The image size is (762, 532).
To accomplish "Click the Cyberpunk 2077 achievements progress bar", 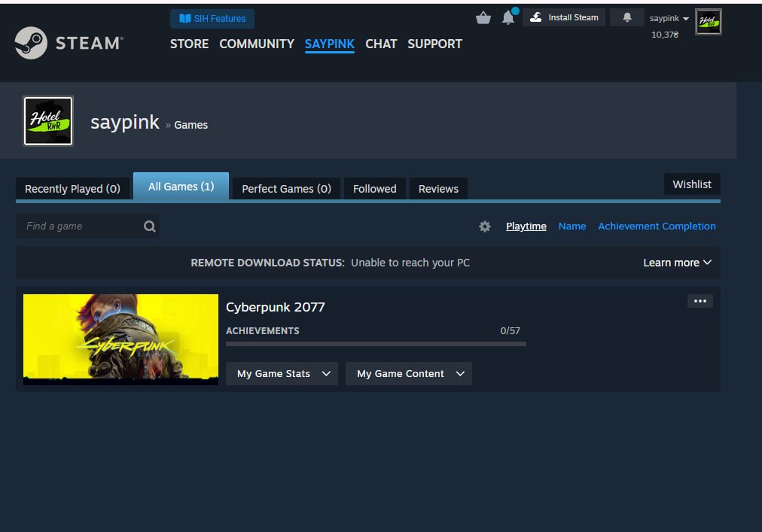I will click(376, 344).
